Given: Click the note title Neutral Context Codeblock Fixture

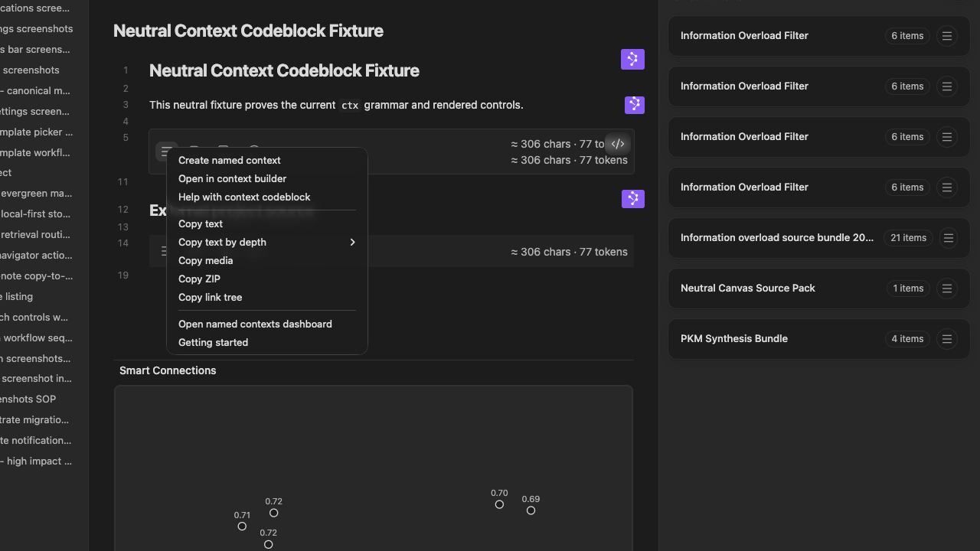Looking at the screenshot, I should (x=248, y=31).
